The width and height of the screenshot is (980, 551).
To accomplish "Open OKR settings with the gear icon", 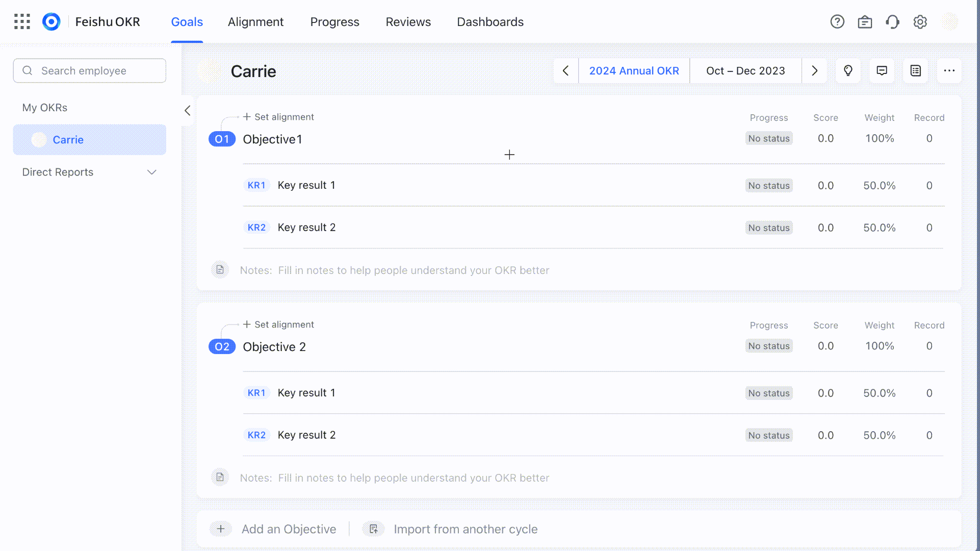I will point(920,21).
